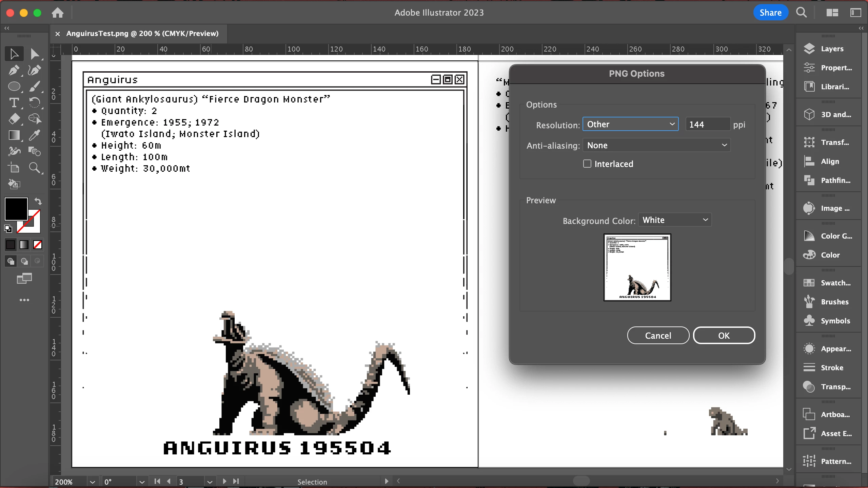Pick the Direct Selection tool

click(34, 54)
